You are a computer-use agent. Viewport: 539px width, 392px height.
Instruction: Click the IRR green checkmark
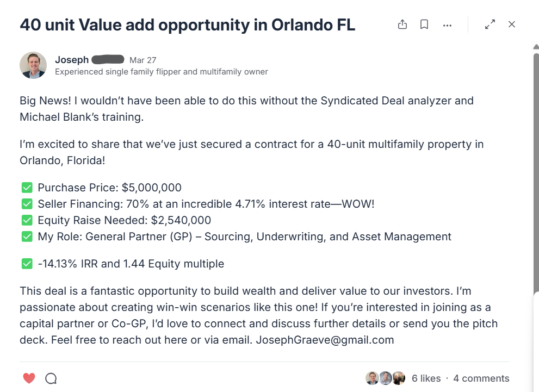(x=27, y=264)
